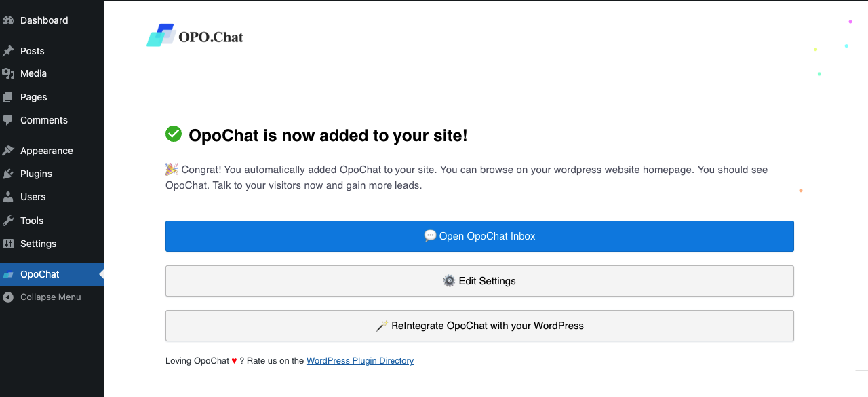The image size is (868, 397).
Task: Click the Comments speech bubble icon
Action: point(8,120)
